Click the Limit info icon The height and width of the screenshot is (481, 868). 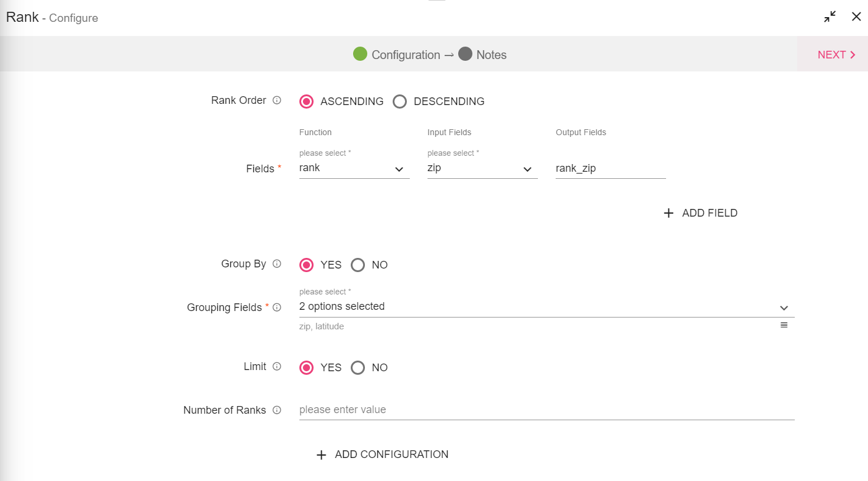pos(277,367)
